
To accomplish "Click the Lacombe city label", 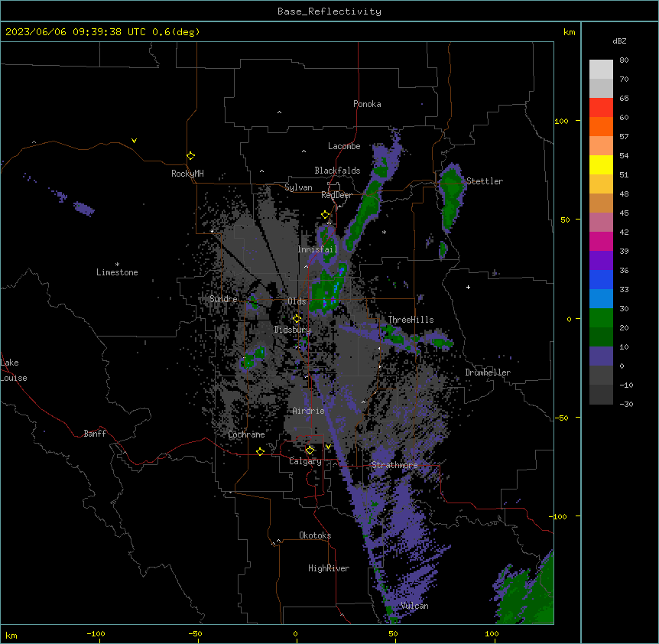I will [x=344, y=146].
